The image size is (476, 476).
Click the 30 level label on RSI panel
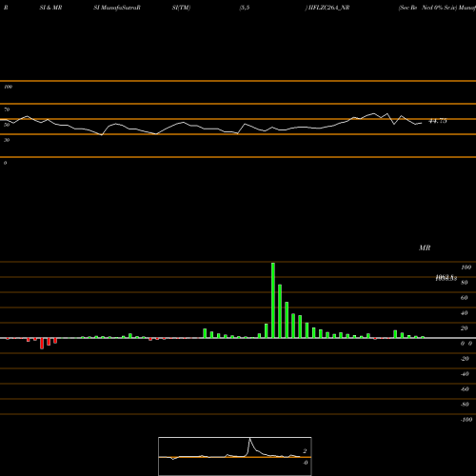point(7,140)
